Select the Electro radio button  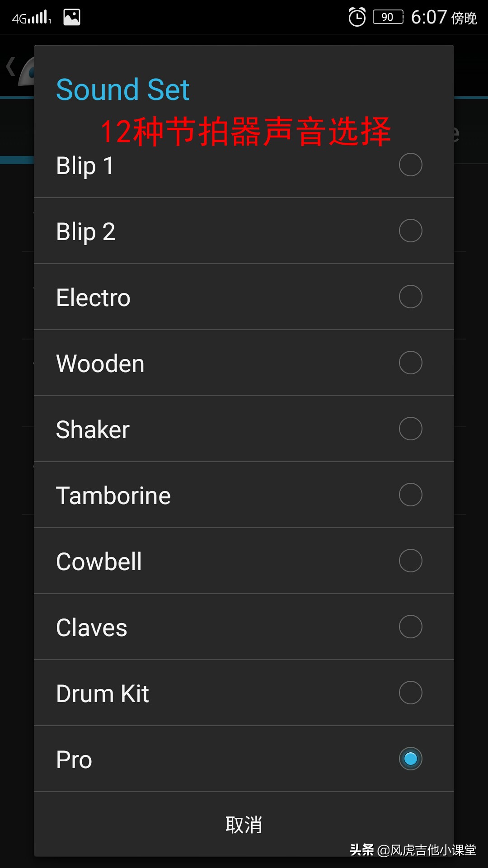point(410,297)
